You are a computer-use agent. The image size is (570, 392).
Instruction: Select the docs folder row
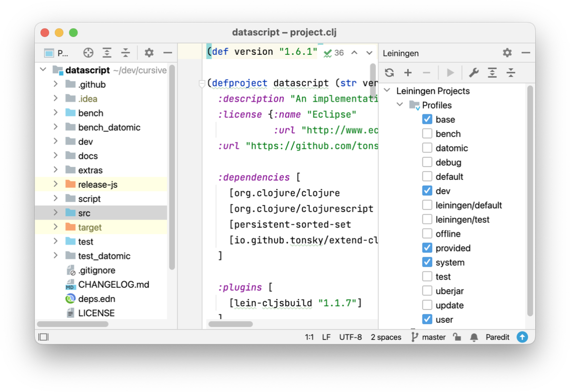102,156
